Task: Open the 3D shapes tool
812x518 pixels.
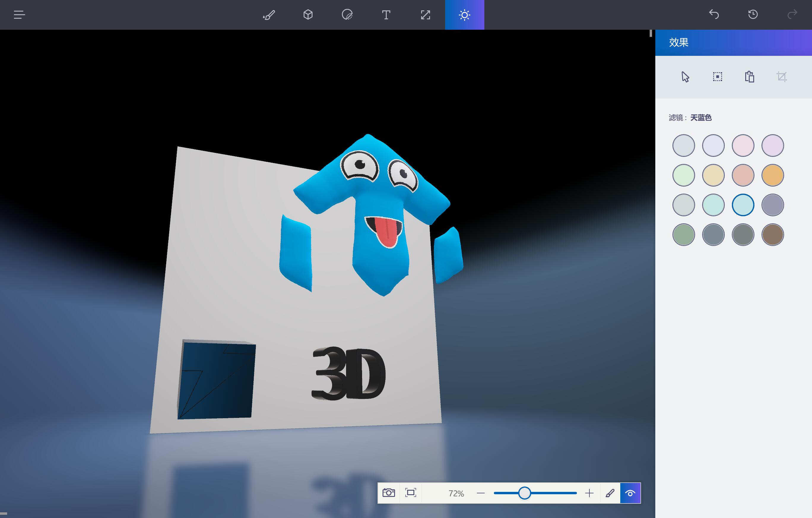Action: [308, 15]
